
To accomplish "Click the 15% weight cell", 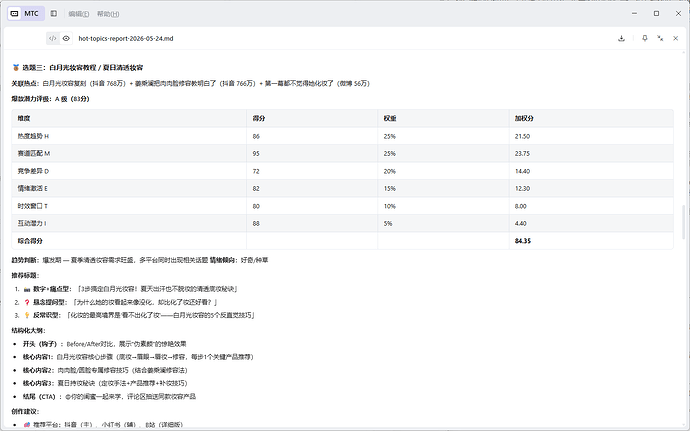I will point(389,188).
